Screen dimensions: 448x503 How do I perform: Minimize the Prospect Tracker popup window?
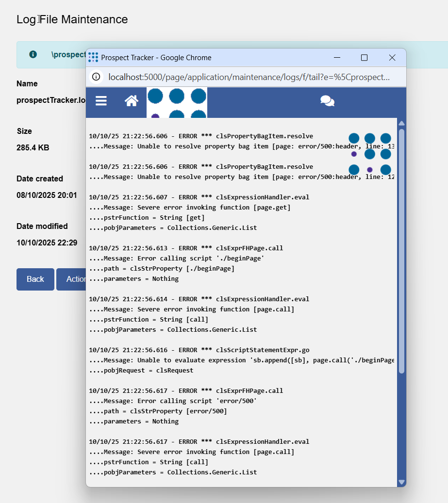click(337, 58)
